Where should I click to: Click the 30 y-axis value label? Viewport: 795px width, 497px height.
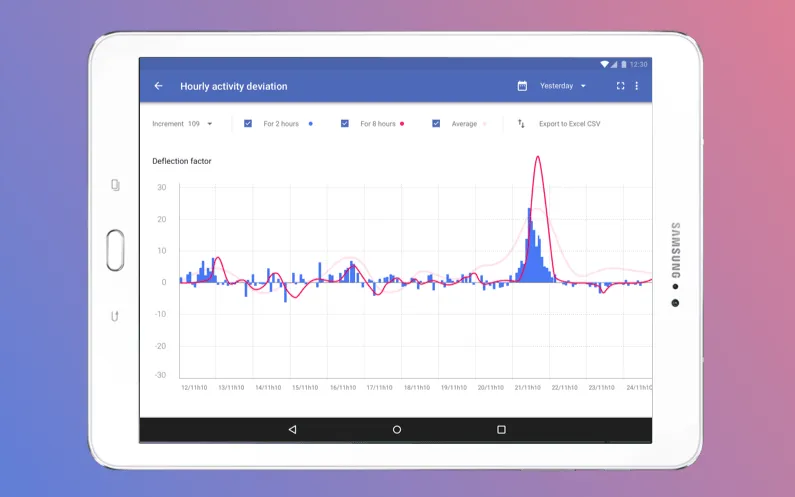click(x=162, y=188)
